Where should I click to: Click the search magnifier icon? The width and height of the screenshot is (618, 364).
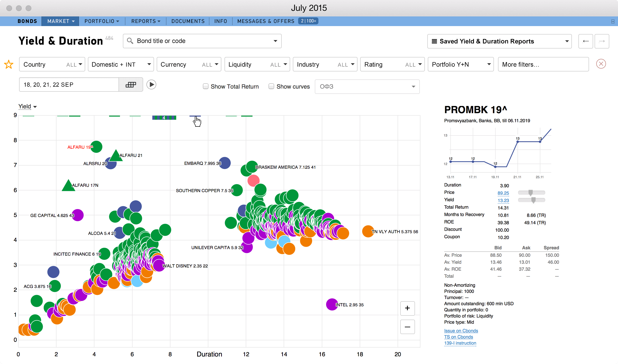click(130, 41)
